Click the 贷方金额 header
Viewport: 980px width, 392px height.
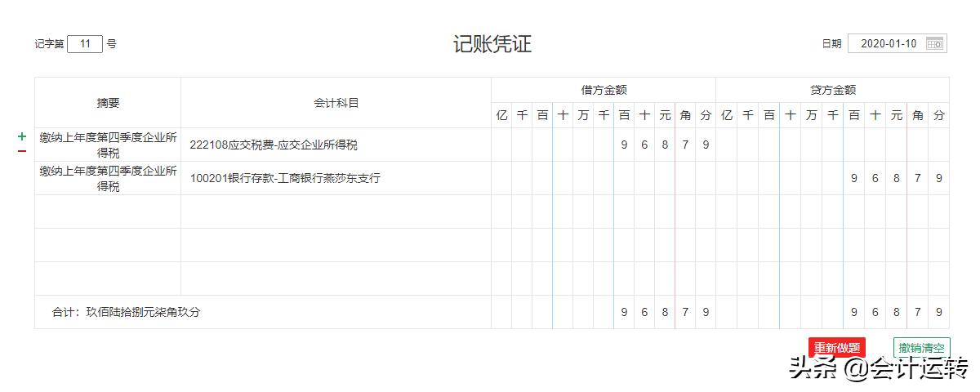pyautogui.click(x=833, y=90)
